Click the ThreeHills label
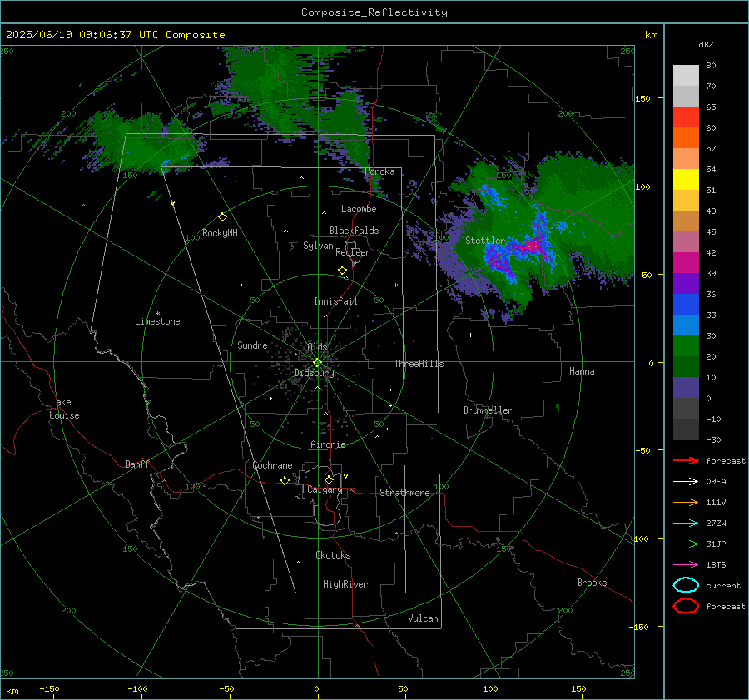749x700 pixels. coord(419,364)
